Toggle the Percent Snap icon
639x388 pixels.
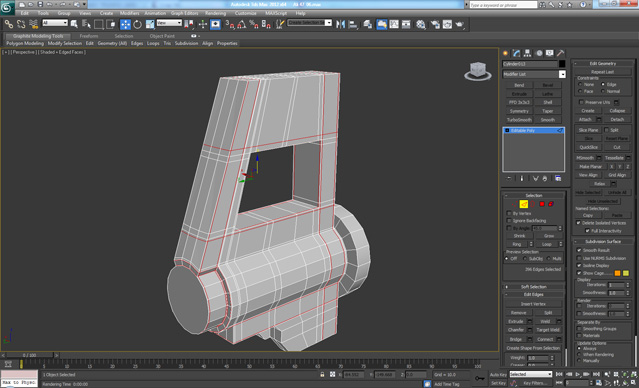253,24
